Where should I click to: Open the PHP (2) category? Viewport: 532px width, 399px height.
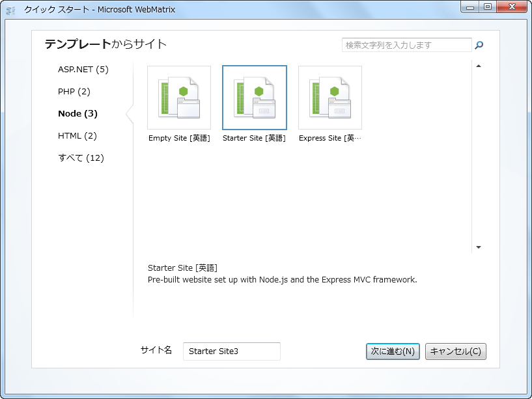(x=74, y=92)
